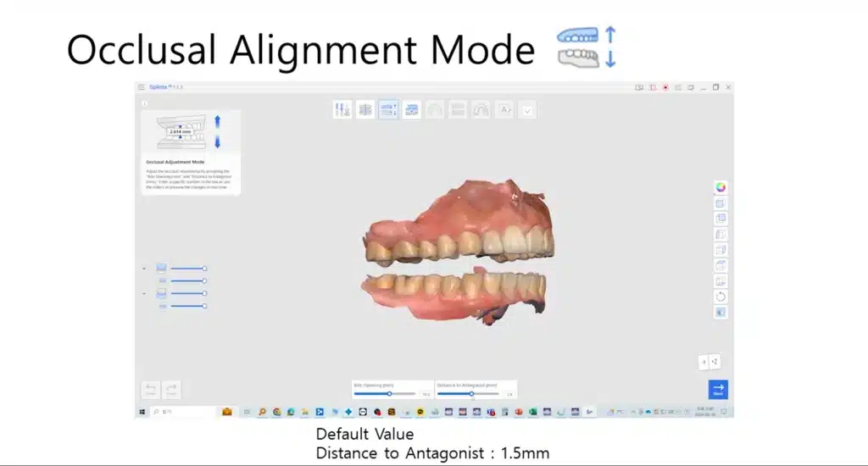Screen dimensions: 868x466
Task: Click the front view cube icon below color wheel
Action: (x=721, y=203)
